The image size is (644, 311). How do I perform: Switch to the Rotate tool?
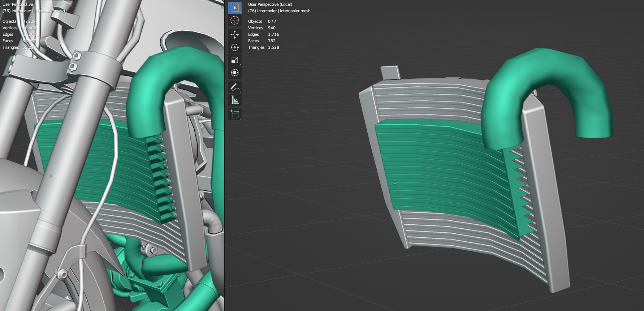234,47
